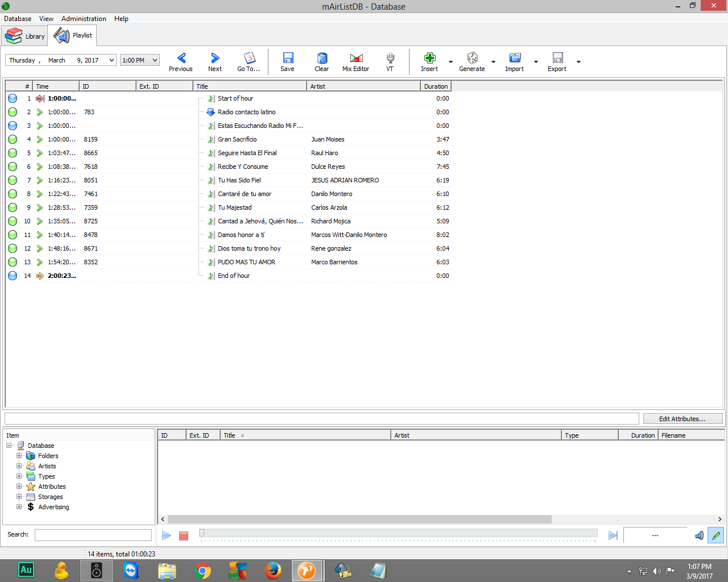Switch to the Library tab
Viewport: 728px width, 582px height.
(24, 36)
